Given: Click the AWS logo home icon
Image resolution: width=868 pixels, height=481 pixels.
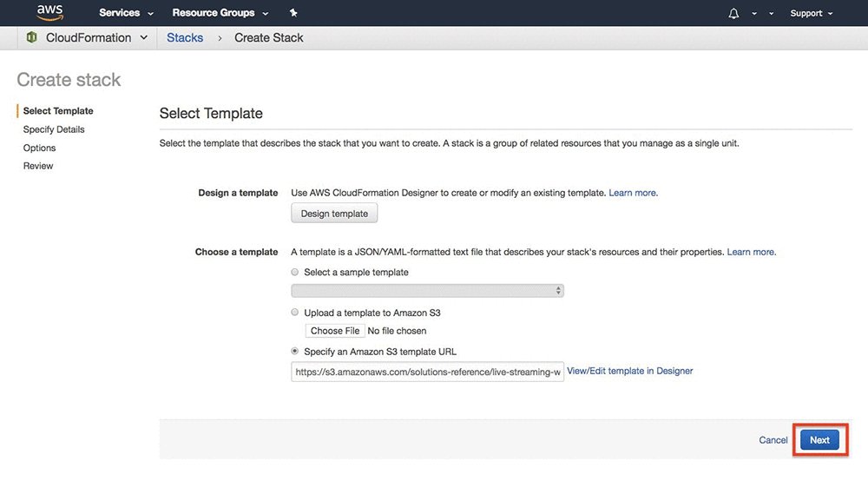Looking at the screenshot, I should pos(49,12).
